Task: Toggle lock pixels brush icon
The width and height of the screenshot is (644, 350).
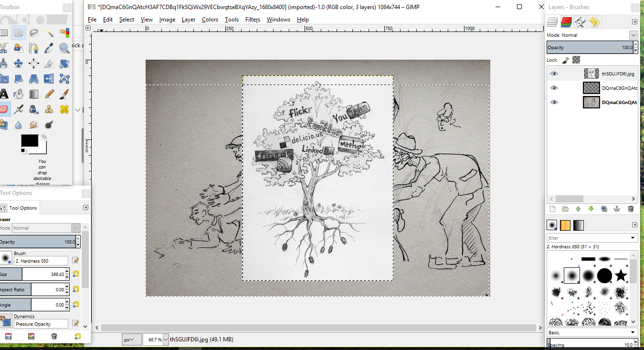Action: (x=566, y=60)
